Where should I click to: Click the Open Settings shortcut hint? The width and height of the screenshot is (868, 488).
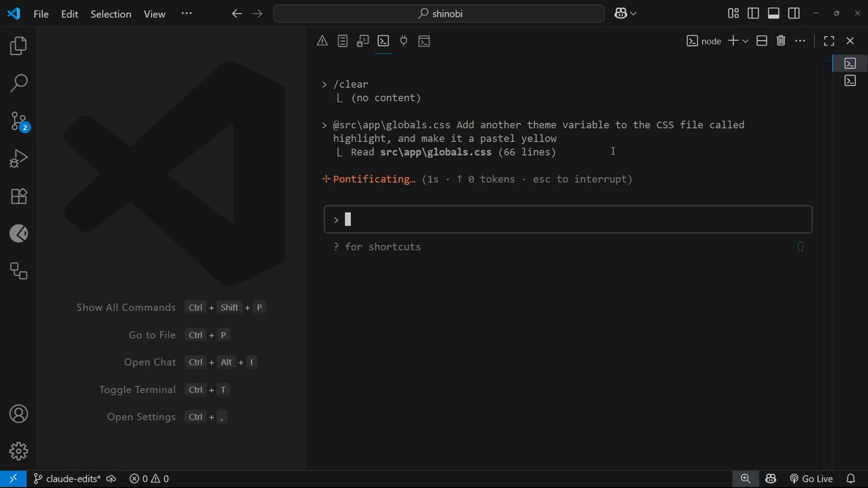167,417
